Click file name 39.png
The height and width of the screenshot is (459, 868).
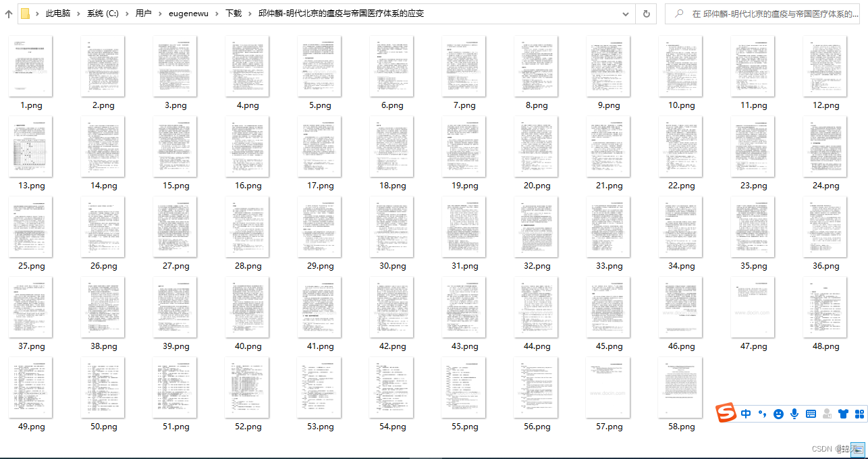(x=176, y=346)
